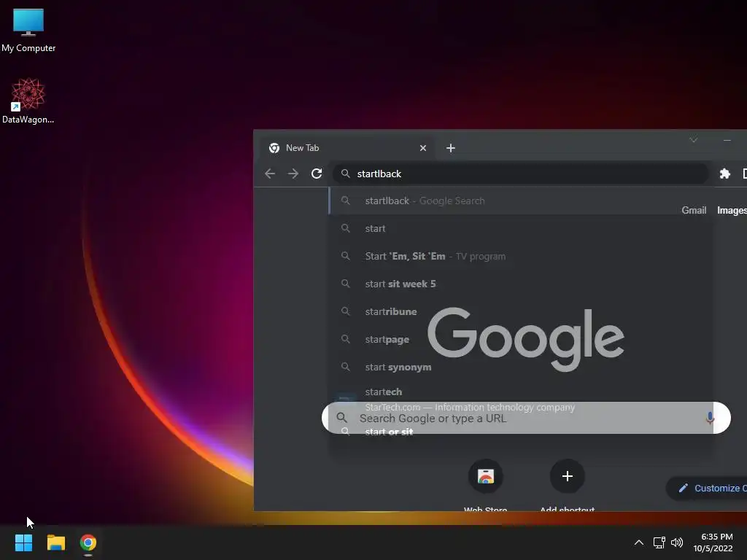Open the Gmail link
The height and width of the screenshot is (560, 747).
[694, 211]
